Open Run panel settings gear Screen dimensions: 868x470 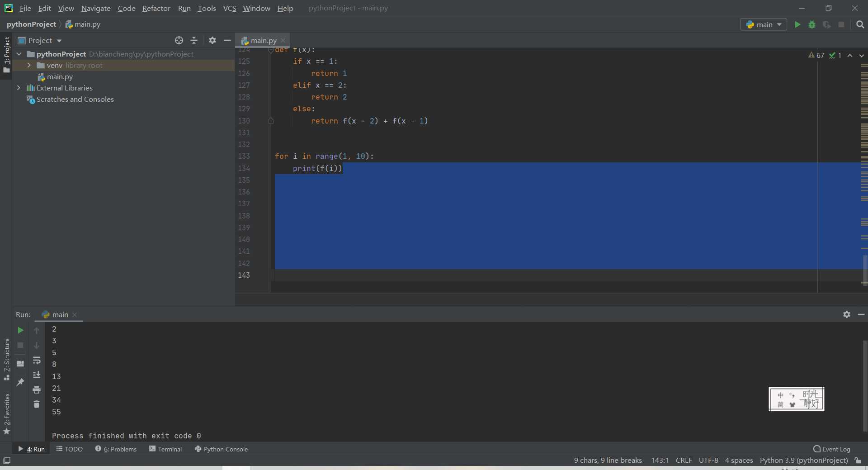[847, 314]
